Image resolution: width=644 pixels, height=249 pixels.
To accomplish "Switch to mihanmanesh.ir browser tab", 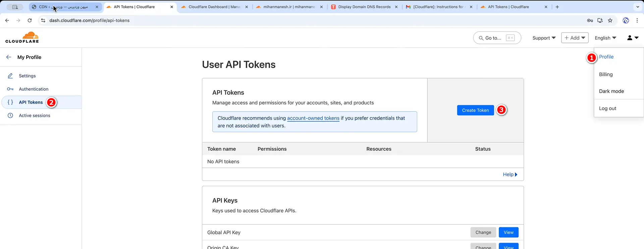I will pyautogui.click(x=289, y=7).
